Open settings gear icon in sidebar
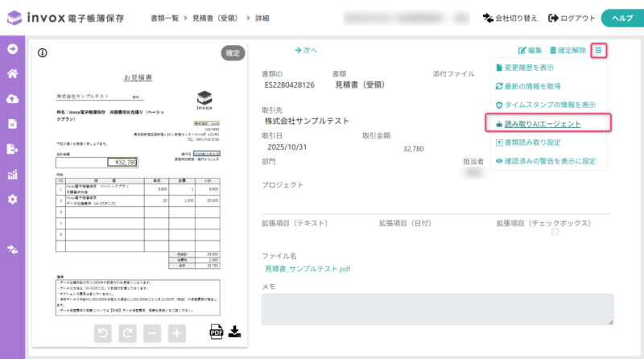 coord(12,199)
